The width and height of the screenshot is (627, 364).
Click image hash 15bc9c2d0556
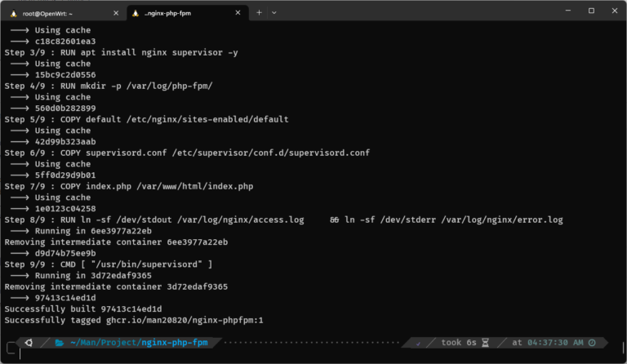pyautogui.click(x=65, y=75)
